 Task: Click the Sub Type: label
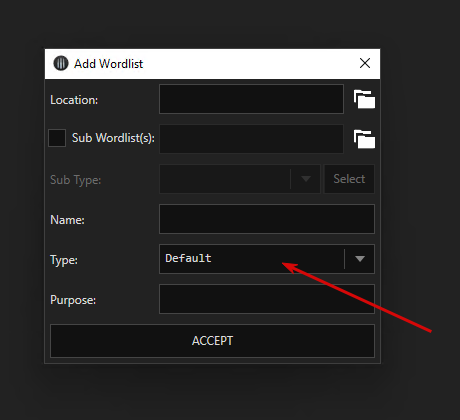click(x=75, y=180)
